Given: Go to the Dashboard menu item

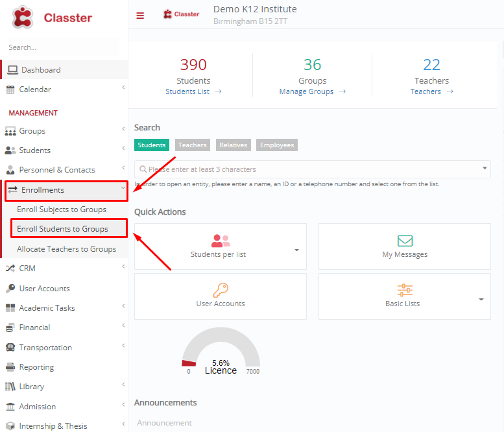Looking at the screenshot, I should click(64, 70).
